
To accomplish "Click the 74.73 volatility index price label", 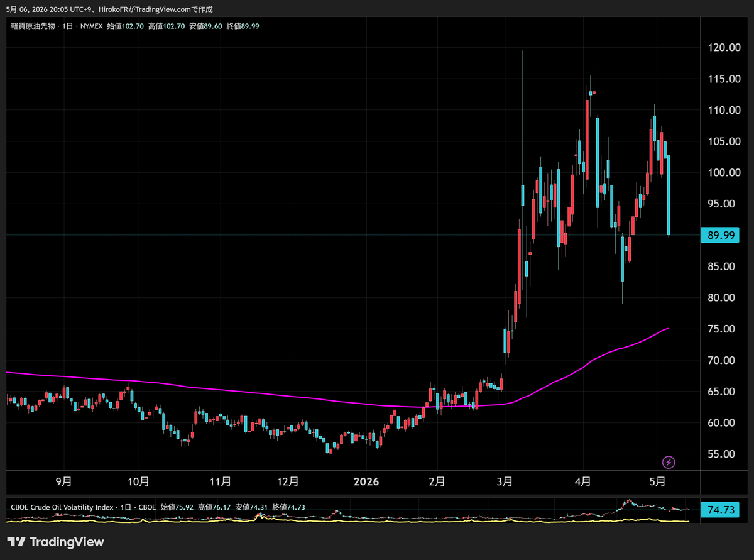I will click(721, 509).
